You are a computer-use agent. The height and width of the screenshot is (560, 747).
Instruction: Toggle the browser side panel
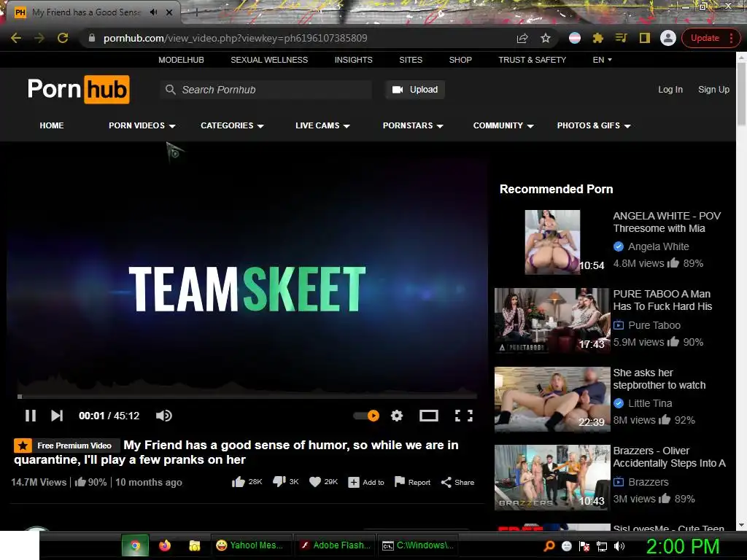(645, 38)
